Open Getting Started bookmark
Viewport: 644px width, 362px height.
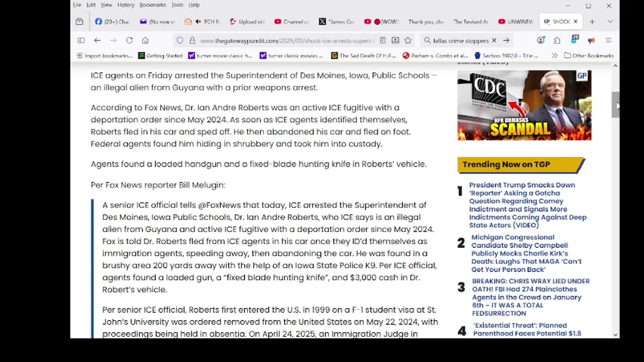click(x=160, y=56)
